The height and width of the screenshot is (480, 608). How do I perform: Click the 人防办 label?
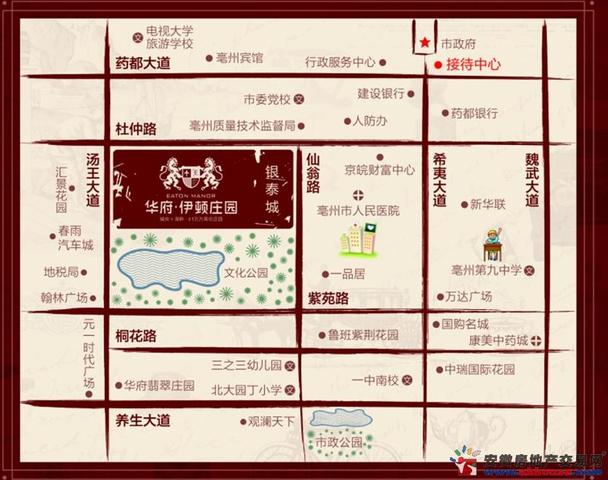pos(370,121)
